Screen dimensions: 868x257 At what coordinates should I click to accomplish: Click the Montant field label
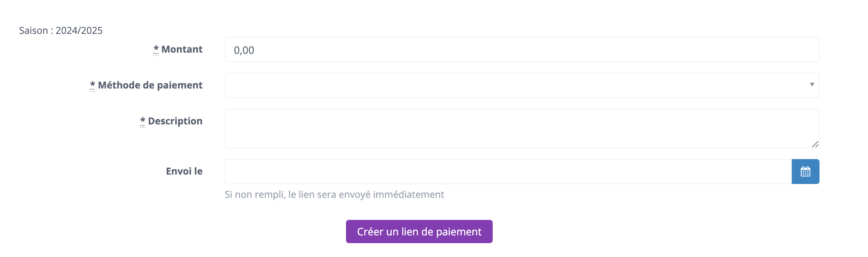[x=182, y=49]
